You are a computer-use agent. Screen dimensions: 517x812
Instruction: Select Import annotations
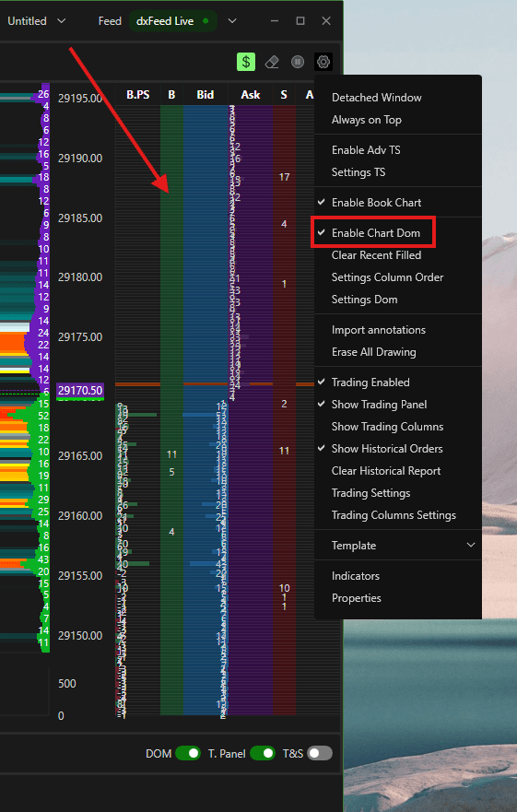[398, 330]
